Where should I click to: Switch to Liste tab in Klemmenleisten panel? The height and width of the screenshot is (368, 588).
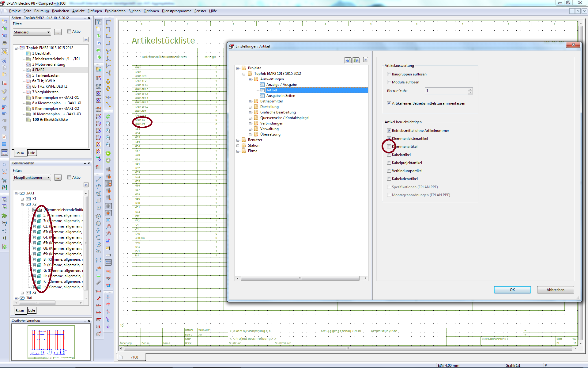pyautogui.click(x=32, y=310)
